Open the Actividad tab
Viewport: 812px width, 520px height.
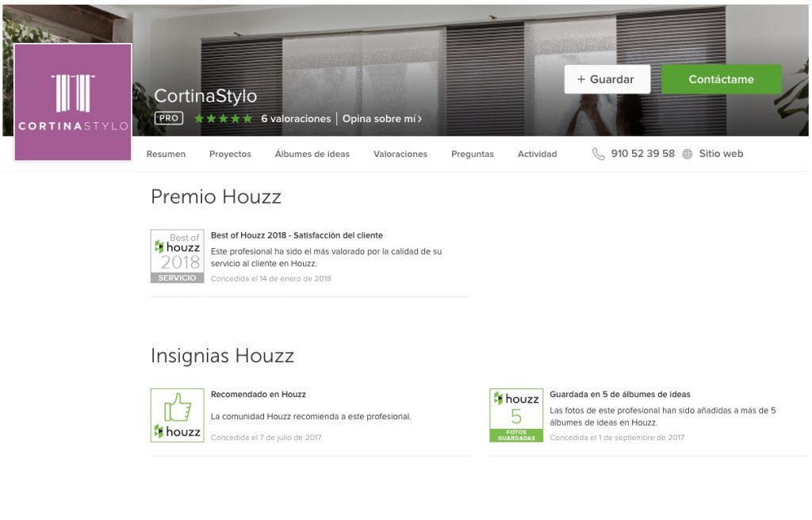tap(537, 154)
